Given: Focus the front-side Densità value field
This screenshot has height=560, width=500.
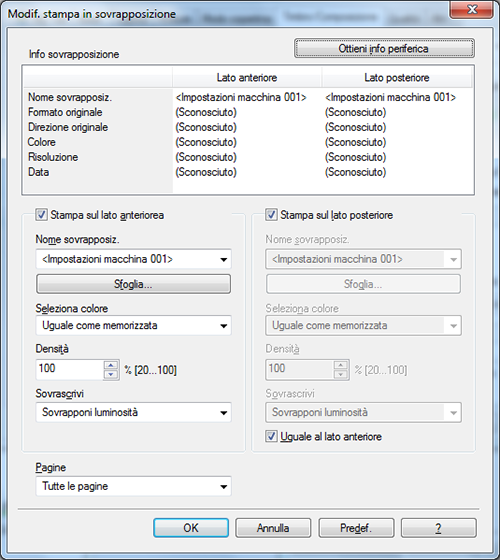Looking at the screenshot, I should [x=70, y=370].
